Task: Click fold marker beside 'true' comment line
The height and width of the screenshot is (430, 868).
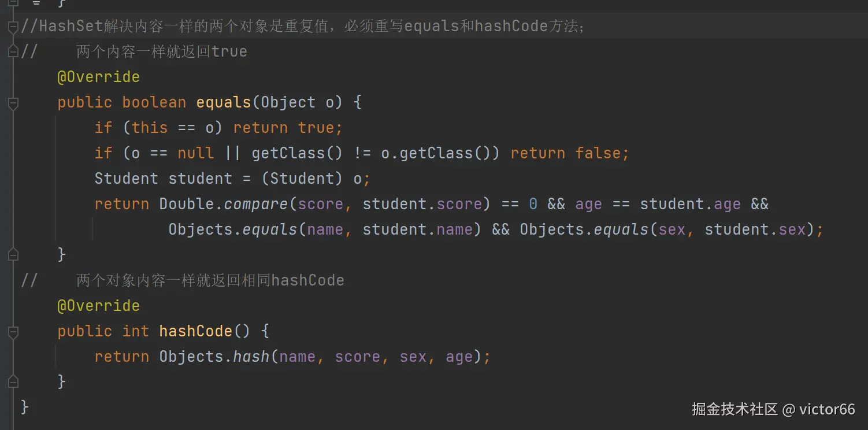Action: click(13, 52)
